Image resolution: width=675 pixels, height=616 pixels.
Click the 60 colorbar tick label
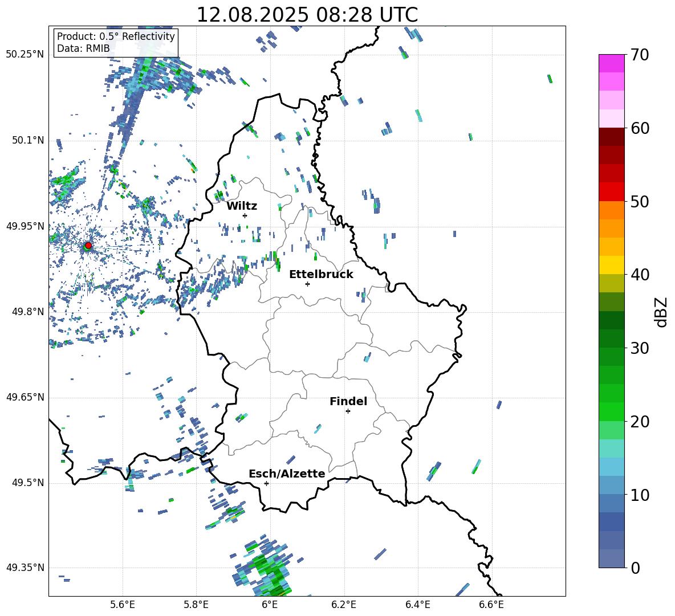pos(640,128)
